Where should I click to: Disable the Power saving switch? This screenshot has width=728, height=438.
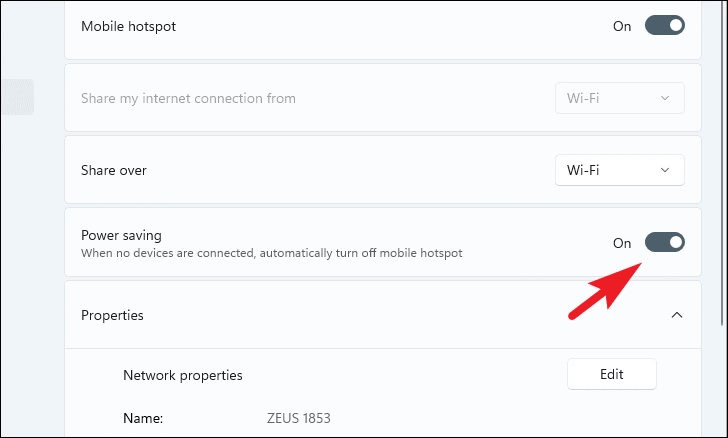[x=664, y=242]
